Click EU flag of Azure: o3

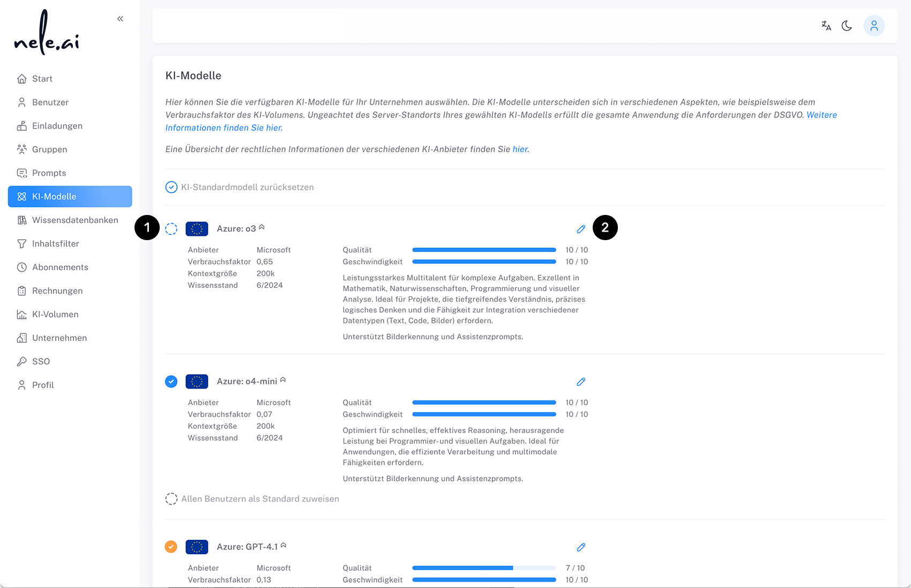pyautogui.click(x=197, y=229)
